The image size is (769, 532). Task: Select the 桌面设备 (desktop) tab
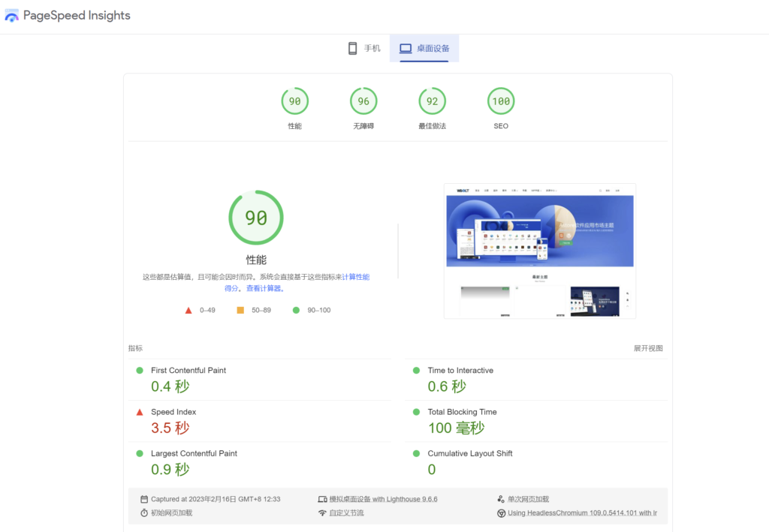click(x=424, y=49)
